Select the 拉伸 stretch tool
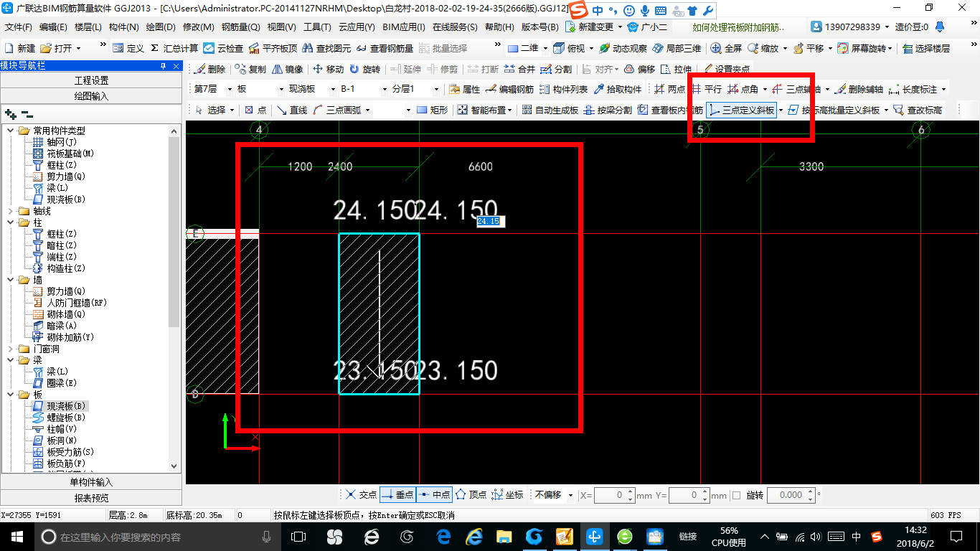Viewport: 980px width, 551px height. [676, 70]
